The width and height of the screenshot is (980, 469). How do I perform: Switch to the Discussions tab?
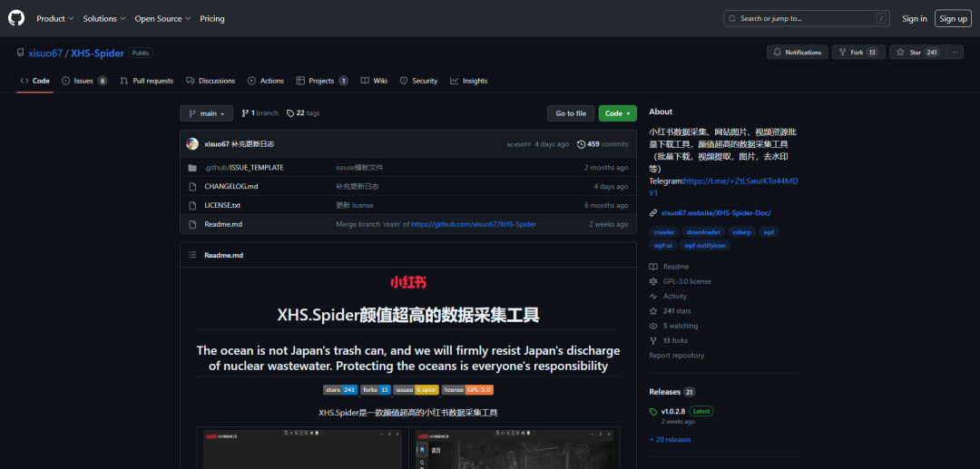click(x=210, y=81)
